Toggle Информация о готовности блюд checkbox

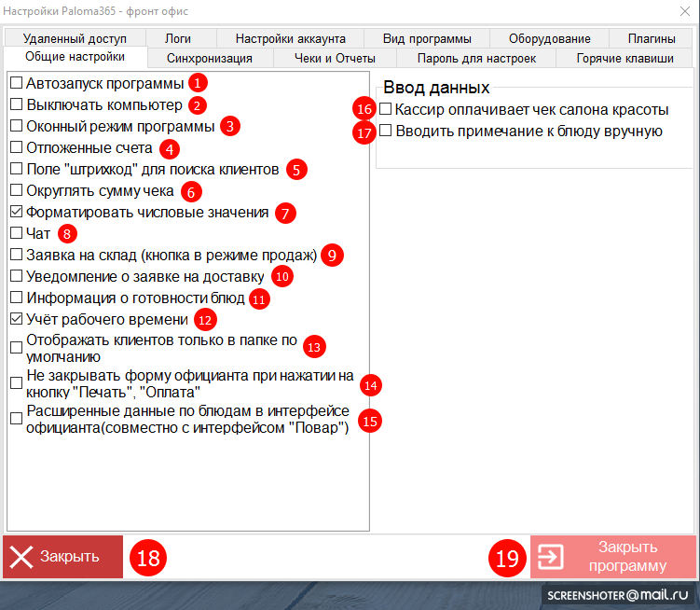[17, 298]
